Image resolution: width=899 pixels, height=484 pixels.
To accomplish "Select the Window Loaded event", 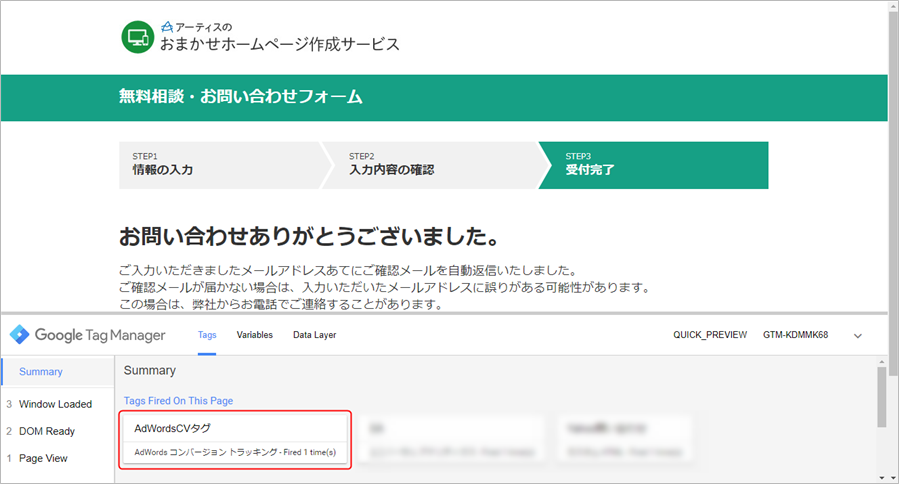I will (55, 404).
